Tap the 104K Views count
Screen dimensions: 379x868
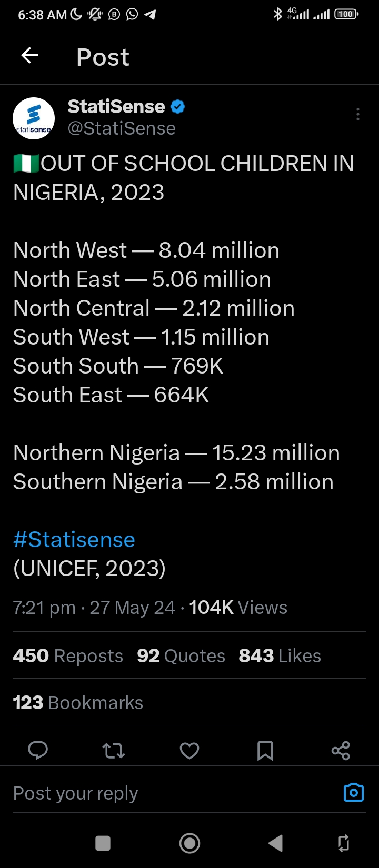pyautogui.click(x=238, y=608)
